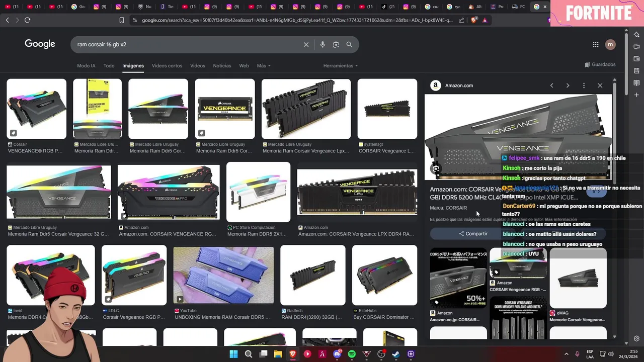Open Amazon.com source in preview header
Screen dimensions: 644x362
[x=452, y=85]
